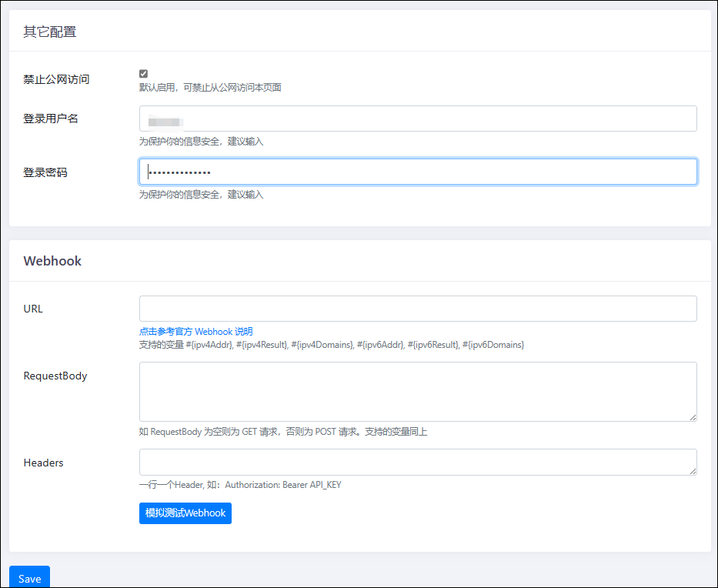The image size is (718, 588).
Task: Click the Headers textarea resize handle
Action: [x=693, y=471]
